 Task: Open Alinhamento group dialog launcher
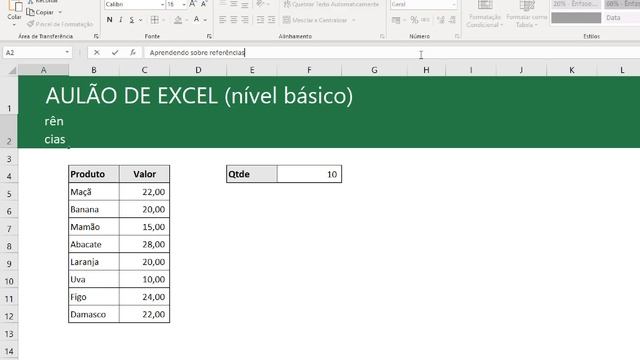tap(382, 36)
